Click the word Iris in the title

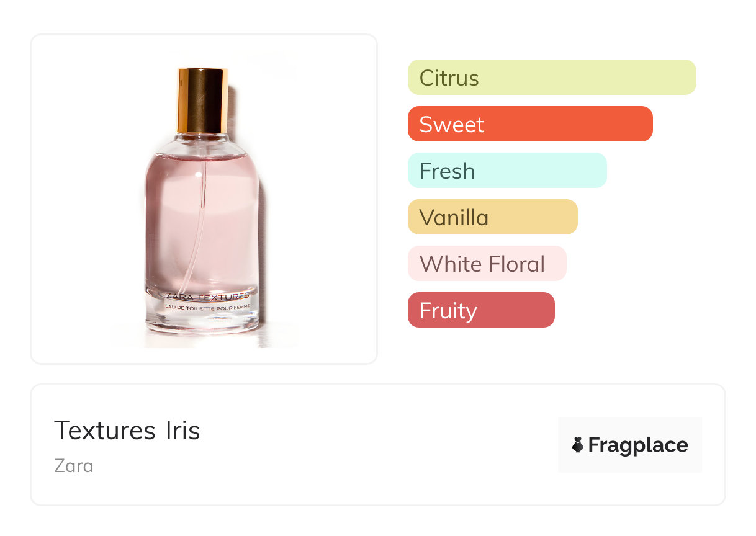[182, 431]
